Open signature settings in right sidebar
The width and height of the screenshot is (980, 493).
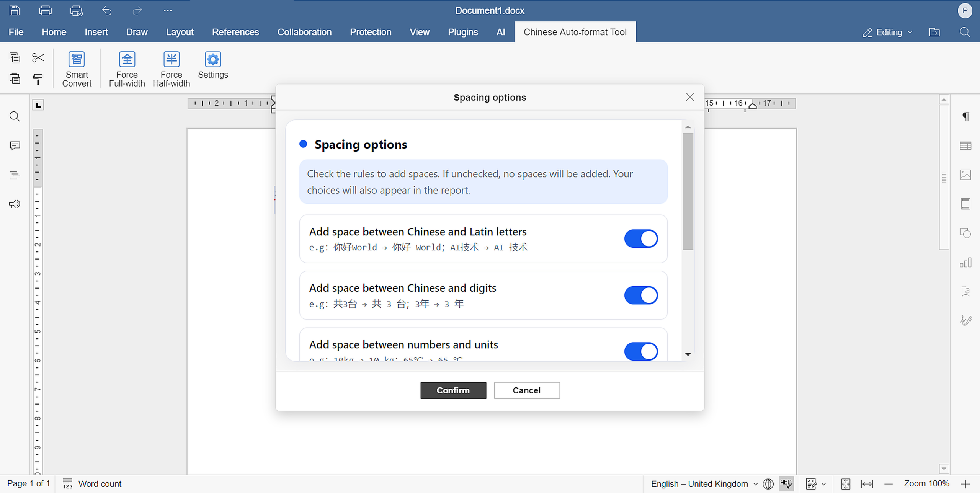965,321
